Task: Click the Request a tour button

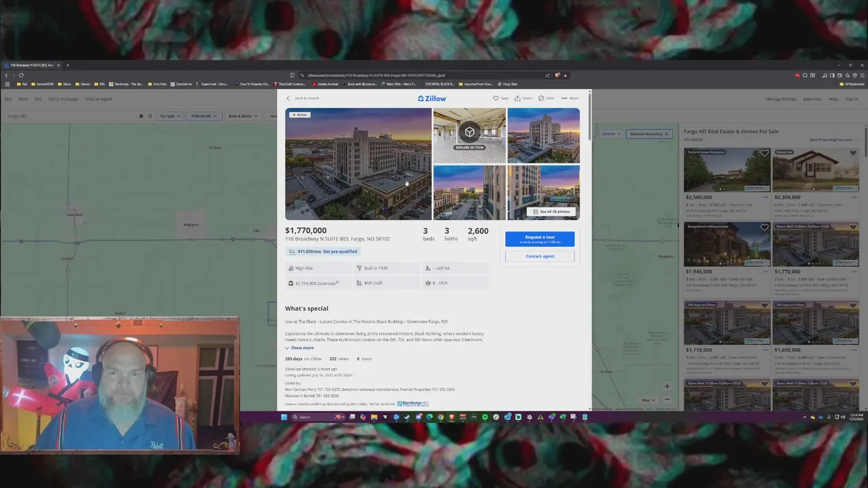Action: (540, 239)
